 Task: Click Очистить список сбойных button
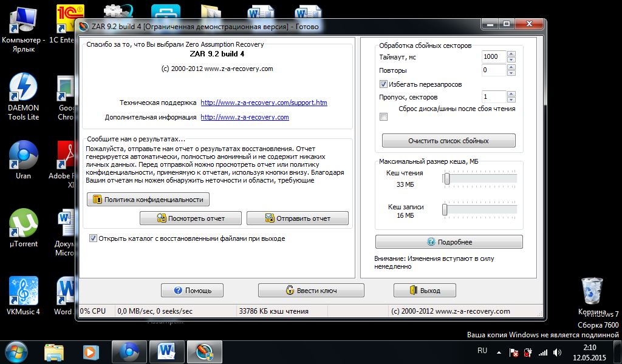[449, 141]
